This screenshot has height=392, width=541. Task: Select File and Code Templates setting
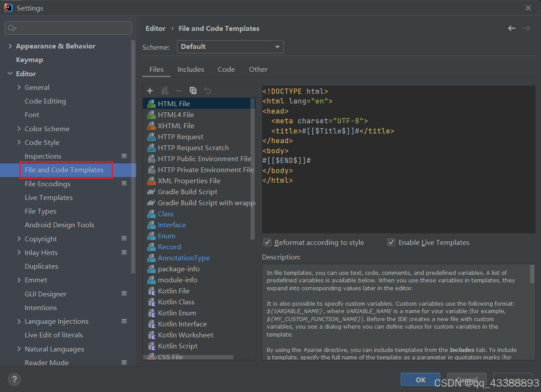coord(64,170)
